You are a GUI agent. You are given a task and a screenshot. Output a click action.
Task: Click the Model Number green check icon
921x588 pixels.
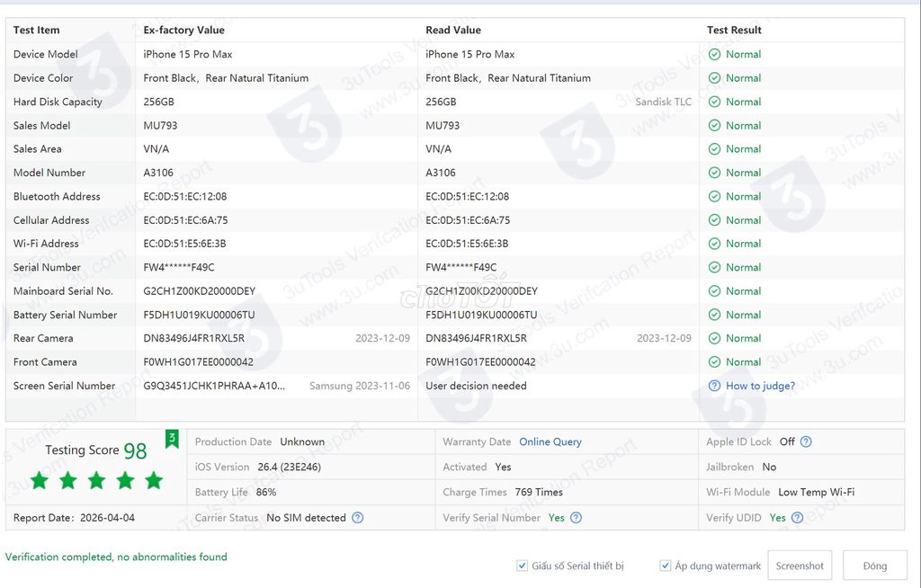(x=714, y=173)
